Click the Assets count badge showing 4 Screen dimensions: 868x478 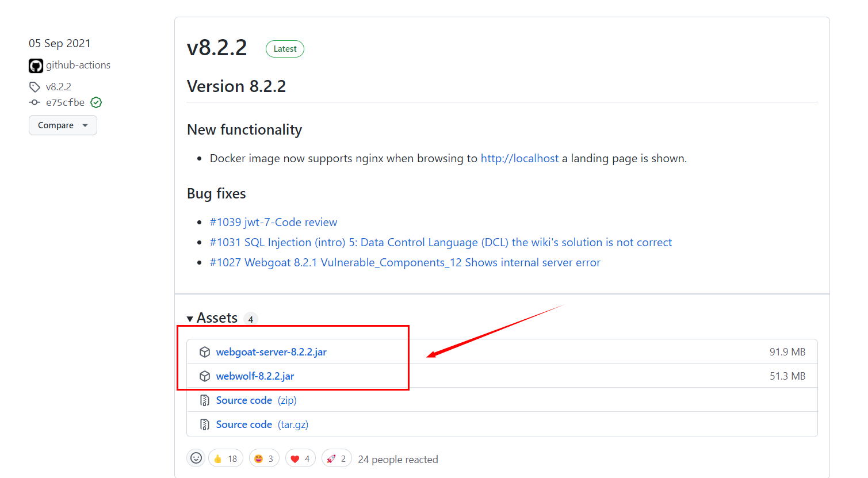point(250,319)
